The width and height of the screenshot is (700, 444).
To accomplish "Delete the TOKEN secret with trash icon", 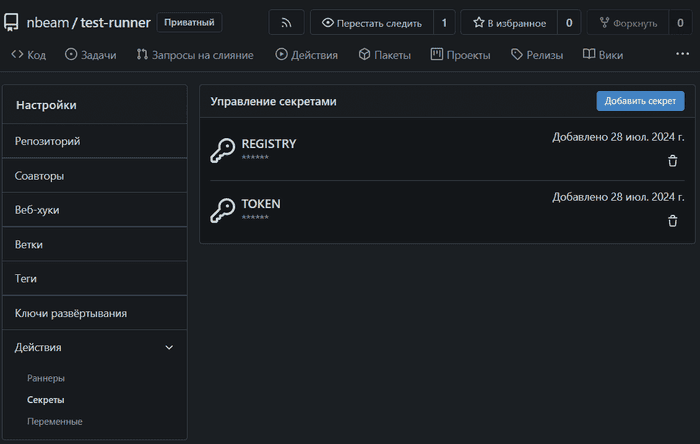I will pyautogui.click(x=672, y=221).
